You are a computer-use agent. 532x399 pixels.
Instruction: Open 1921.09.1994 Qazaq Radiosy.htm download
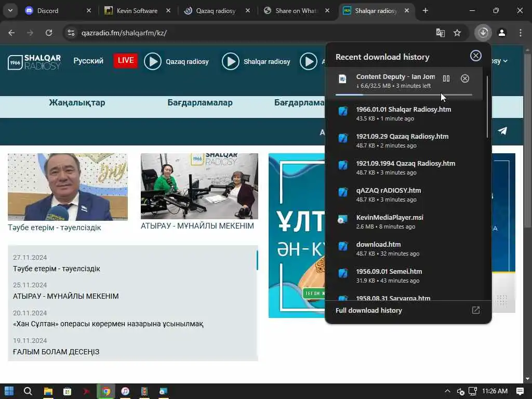[404, 168]
